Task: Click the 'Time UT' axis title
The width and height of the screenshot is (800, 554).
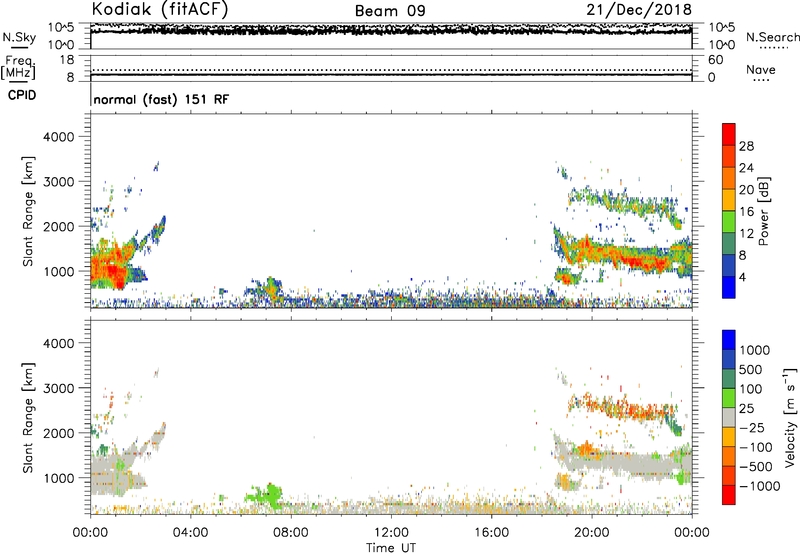Action: (x=391, y=548)
